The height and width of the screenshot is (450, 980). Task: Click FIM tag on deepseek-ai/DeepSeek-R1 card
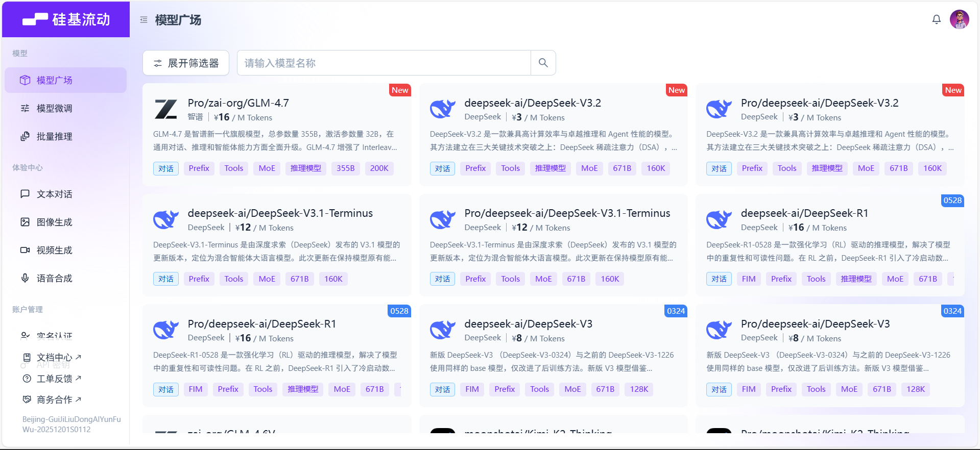[x=749, y=279]
